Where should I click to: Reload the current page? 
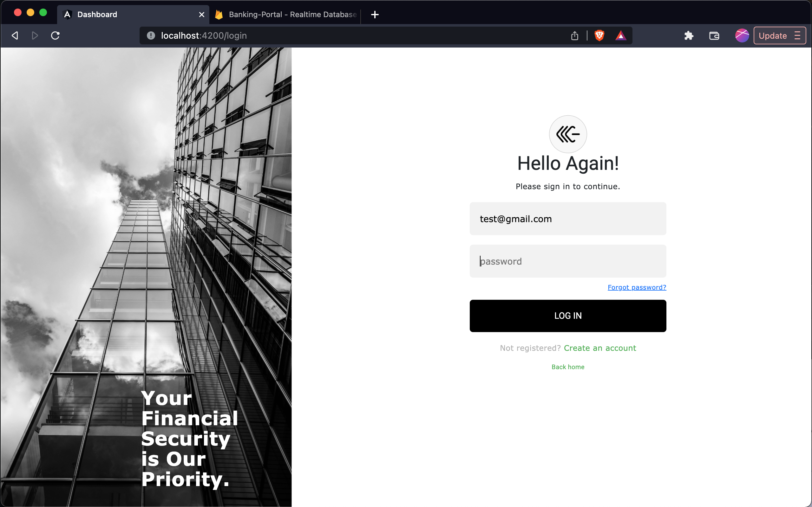55,35
